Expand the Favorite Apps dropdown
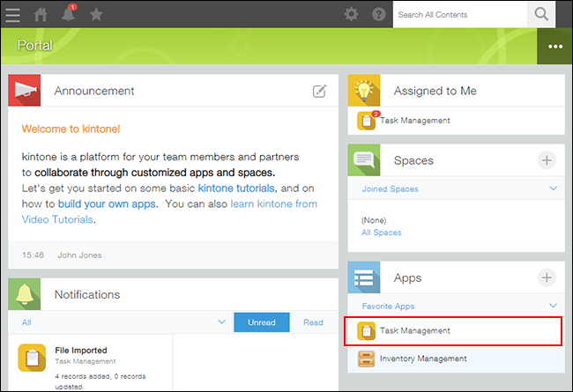 (553, 306)
